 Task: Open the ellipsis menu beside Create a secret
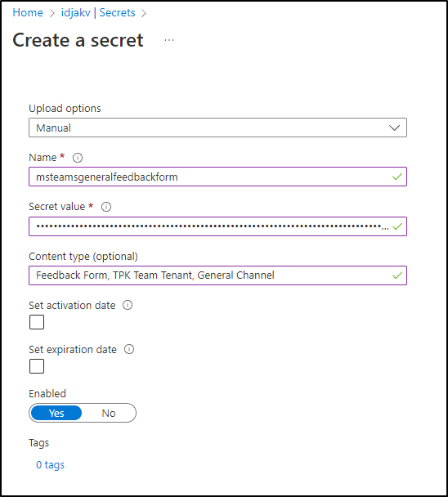pos(169,40)
